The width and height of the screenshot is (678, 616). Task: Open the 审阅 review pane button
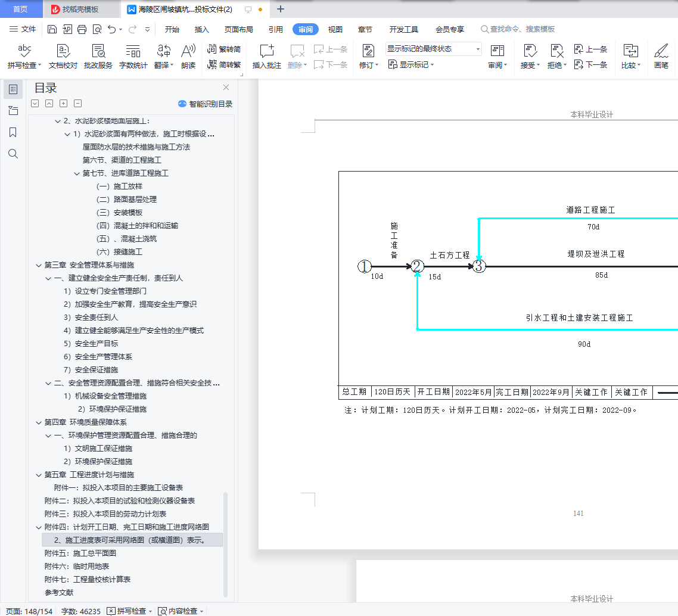coord(497,56)
